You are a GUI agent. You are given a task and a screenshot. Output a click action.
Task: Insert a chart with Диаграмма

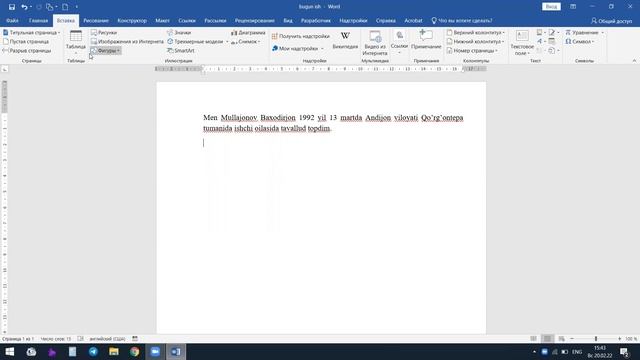pyautogui.click(x=248, y=32)
